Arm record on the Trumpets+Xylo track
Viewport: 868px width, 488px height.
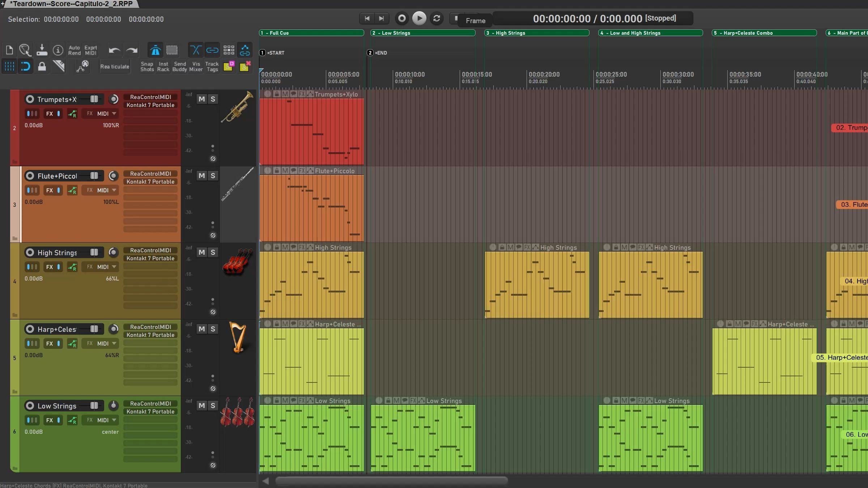point(30,99)
